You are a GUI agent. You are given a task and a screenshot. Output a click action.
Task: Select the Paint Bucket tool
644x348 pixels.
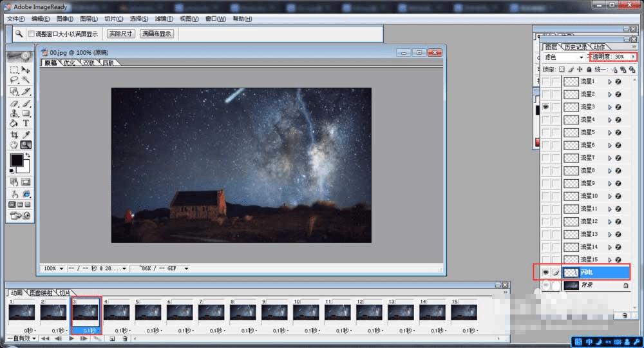[14, 123]
